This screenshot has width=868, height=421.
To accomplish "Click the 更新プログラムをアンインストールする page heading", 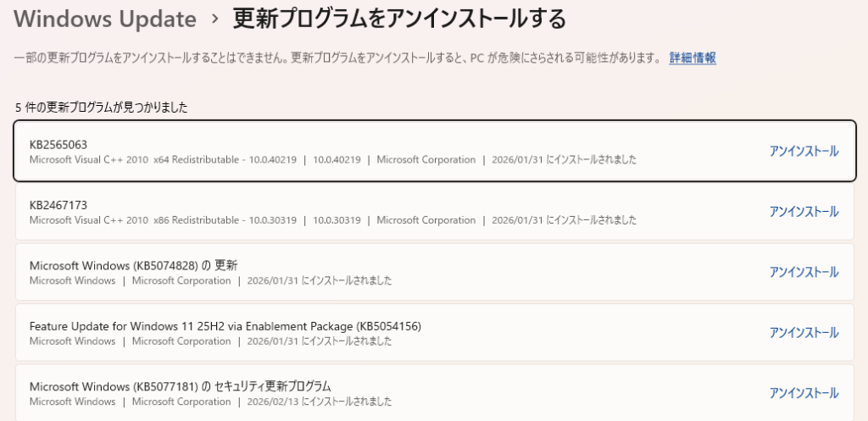I will (400, 19).
